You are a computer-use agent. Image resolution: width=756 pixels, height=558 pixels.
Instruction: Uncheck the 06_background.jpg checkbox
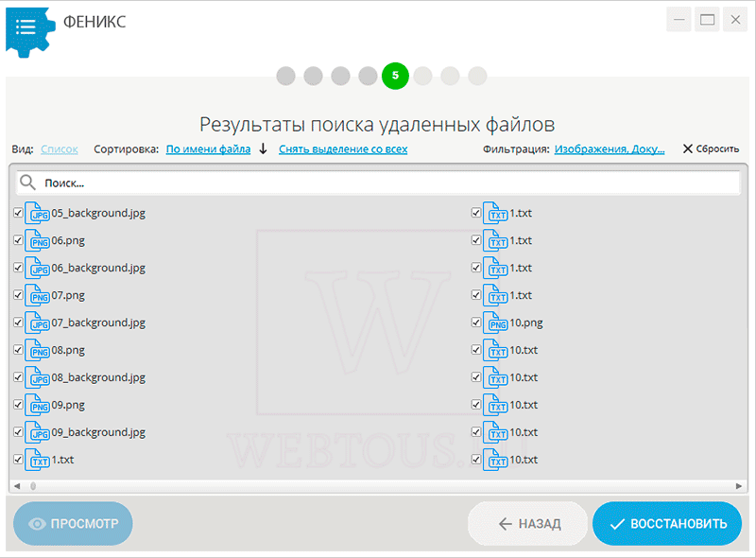coord(18,268)
